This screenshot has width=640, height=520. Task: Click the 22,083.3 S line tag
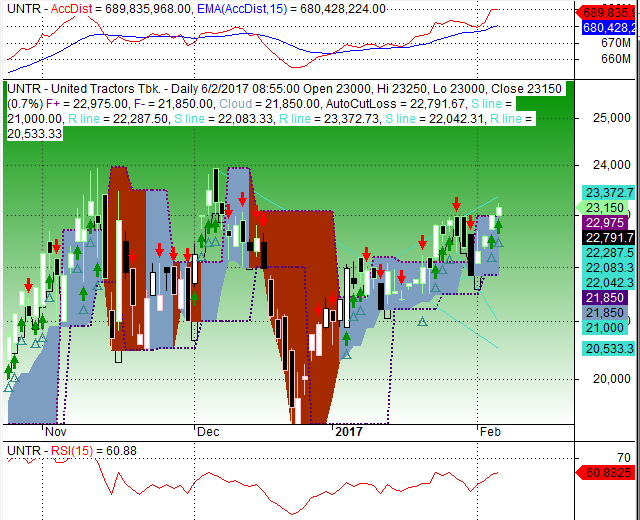tap(609, 268)
